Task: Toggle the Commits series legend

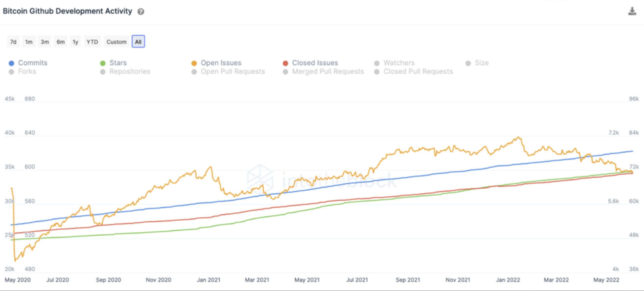Action: [x=32, y=63]
